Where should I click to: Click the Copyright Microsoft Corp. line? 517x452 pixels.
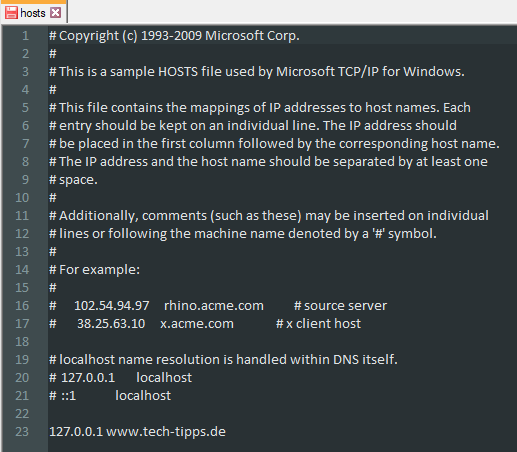[174, 36]
